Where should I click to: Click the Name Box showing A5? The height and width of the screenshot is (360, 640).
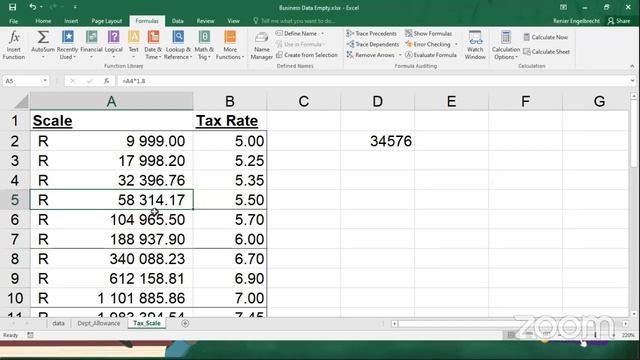(x=22, y=81)
